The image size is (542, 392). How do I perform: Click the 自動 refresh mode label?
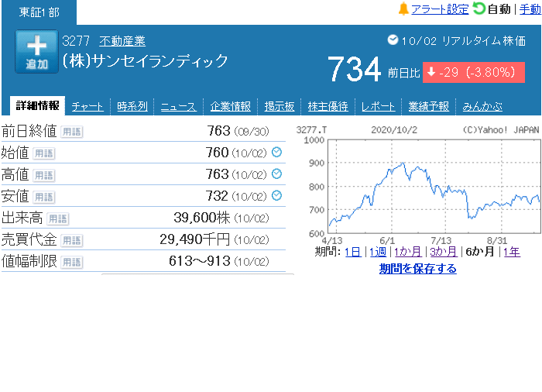click(499, 9)
